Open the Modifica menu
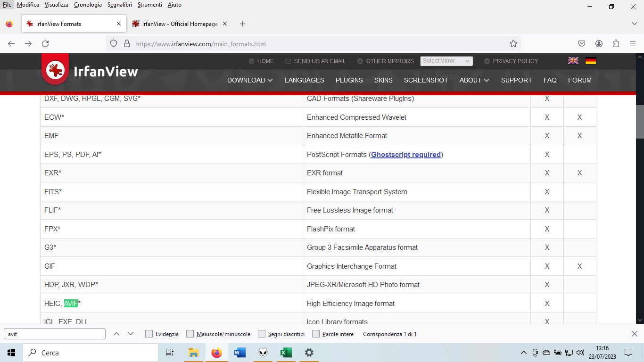644x362 pixels. [28, 5]
